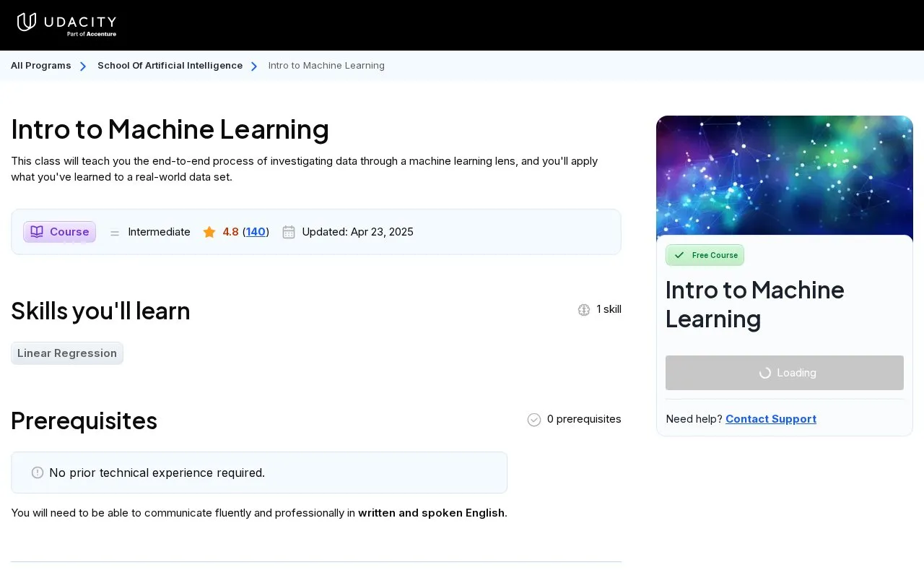
Task: Click the info icon in the prerequisites notice
Action: tap(38, 473)
